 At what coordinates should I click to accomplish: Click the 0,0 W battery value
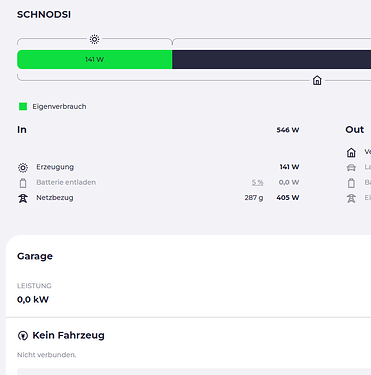tap(289, 182)
